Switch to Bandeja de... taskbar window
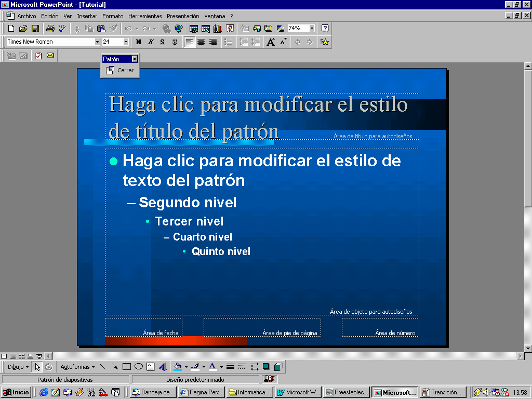The width and height of the screenshot is (532, 399). click(154, 392)
